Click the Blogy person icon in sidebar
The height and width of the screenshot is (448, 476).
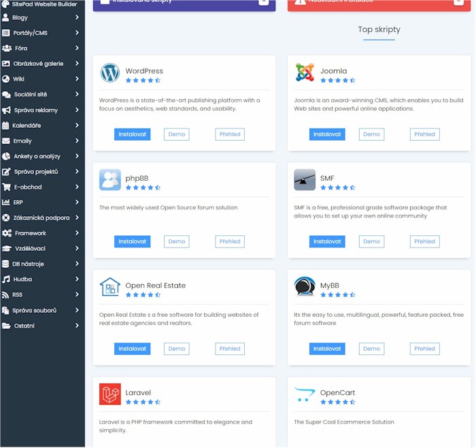pos(5,18)
